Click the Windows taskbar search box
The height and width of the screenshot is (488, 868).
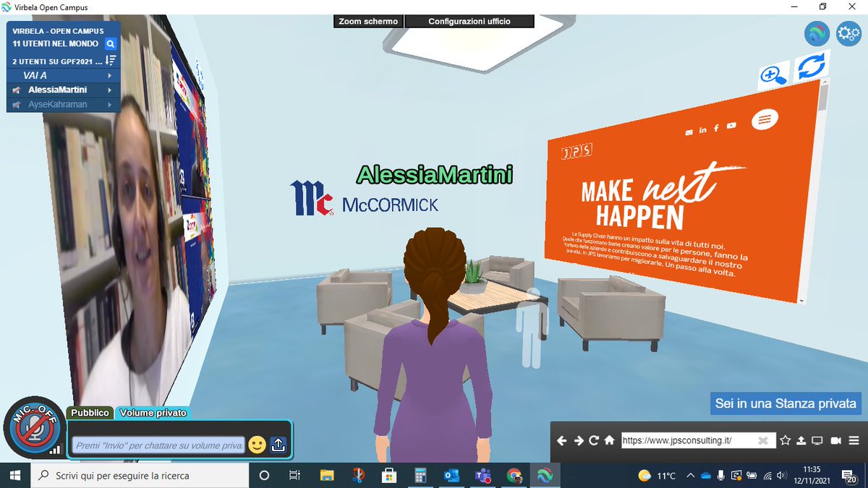tap(140, 476)
